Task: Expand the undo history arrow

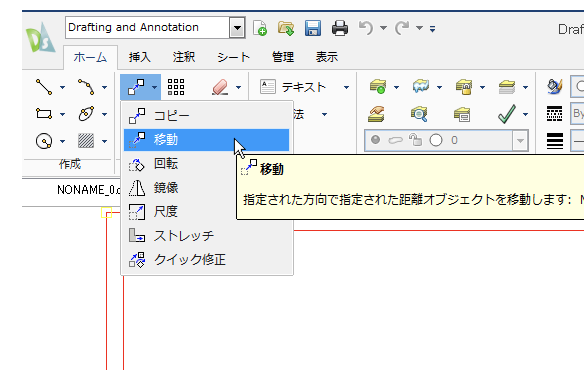Action: pos(383,28)
